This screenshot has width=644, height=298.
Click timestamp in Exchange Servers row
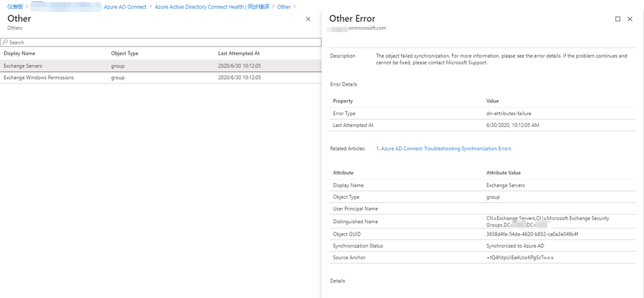239,66
